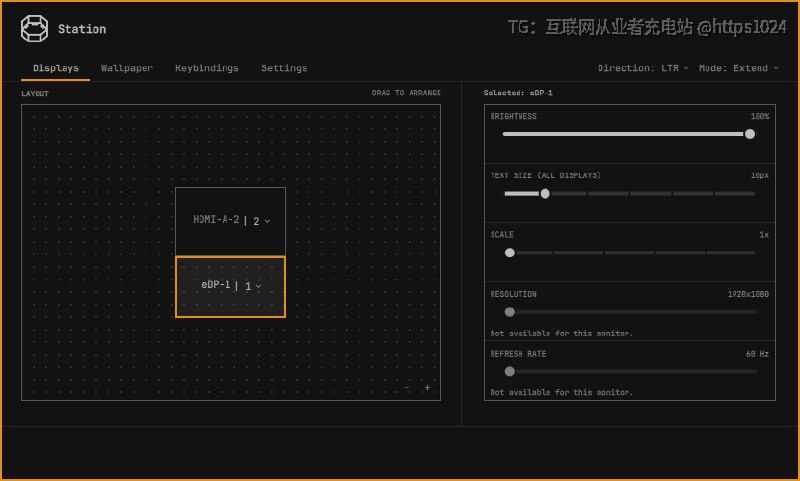Open the Mode Extend dropdown
The image size is (800, 481).
pos(739,68)
